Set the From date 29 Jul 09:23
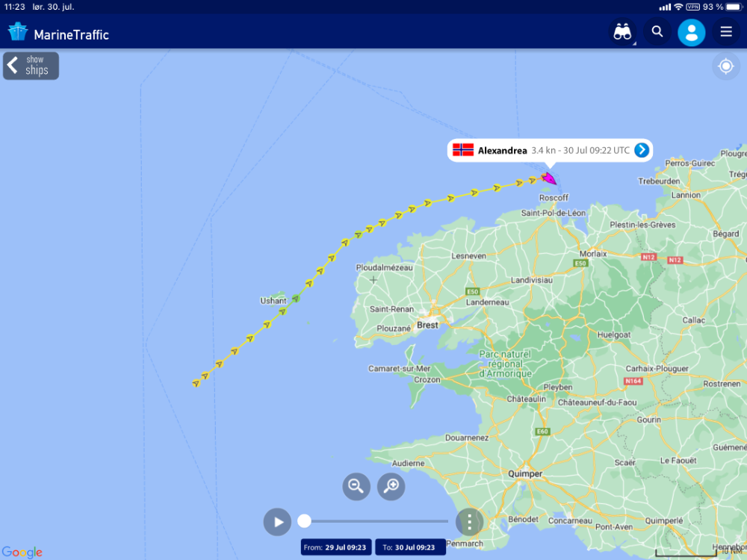 click(x=336, y=547)
